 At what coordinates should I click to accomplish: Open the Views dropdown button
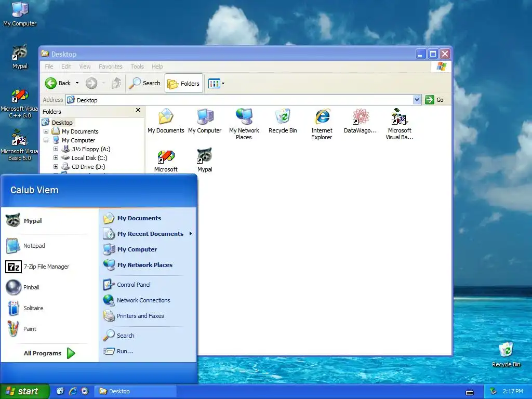point(216,83)
